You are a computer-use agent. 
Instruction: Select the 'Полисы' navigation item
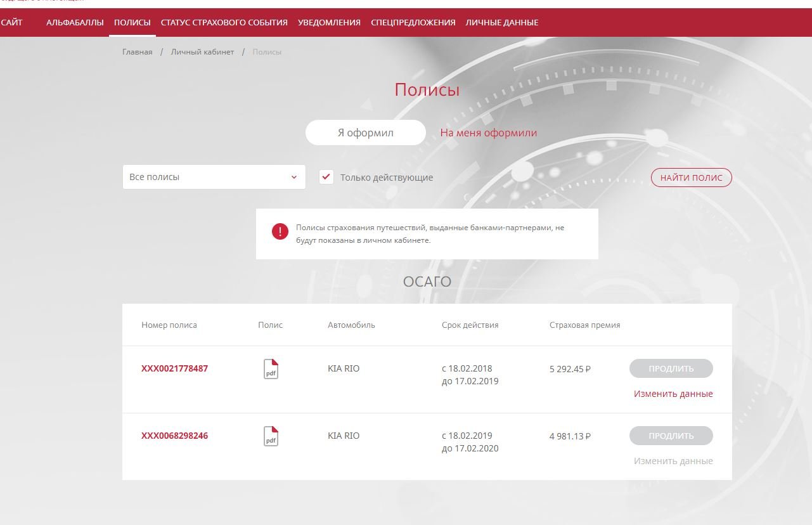tap(132, 23)
